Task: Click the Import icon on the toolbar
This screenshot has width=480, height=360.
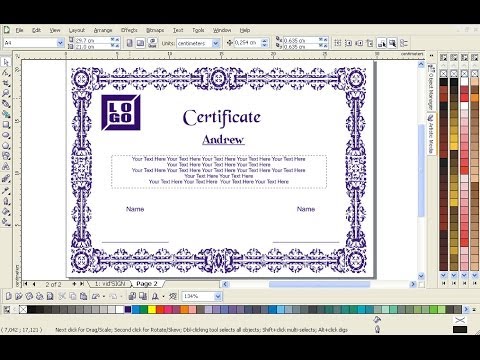Action: point(132,296)
